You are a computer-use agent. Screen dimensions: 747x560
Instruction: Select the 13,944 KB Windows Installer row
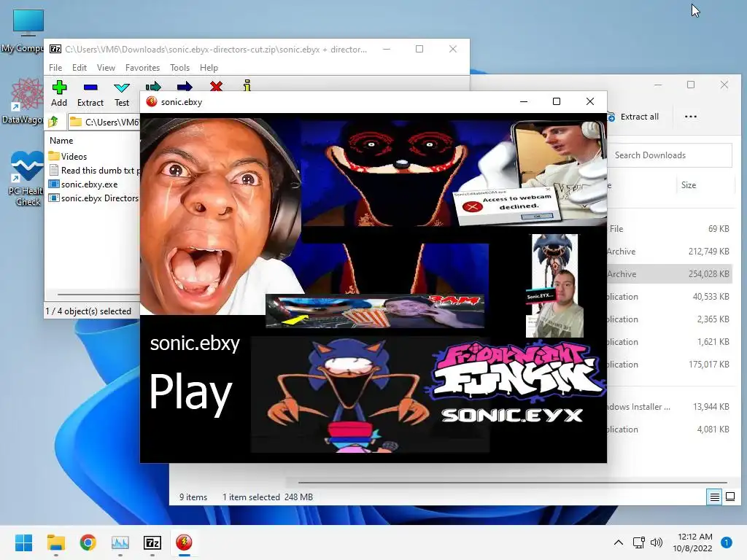[x=669, y=407]
